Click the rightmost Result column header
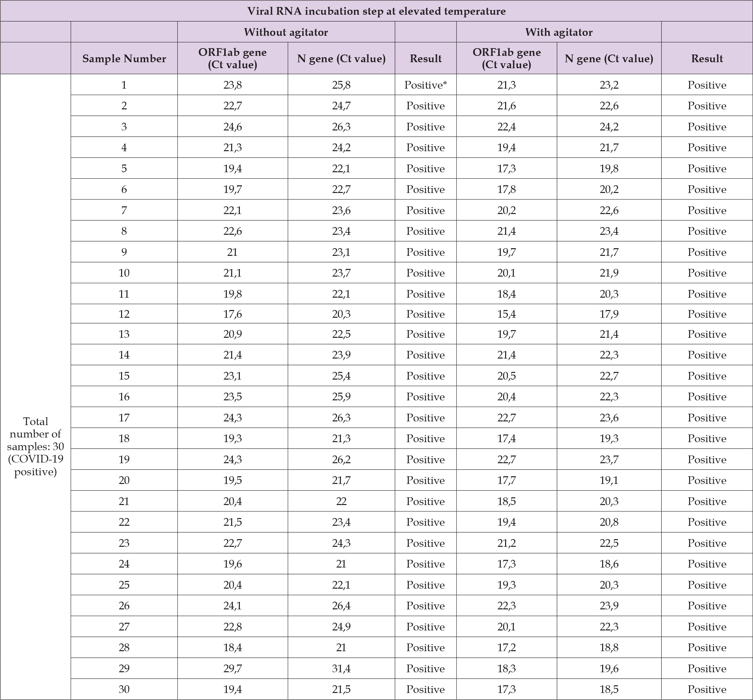 point(707,58)
